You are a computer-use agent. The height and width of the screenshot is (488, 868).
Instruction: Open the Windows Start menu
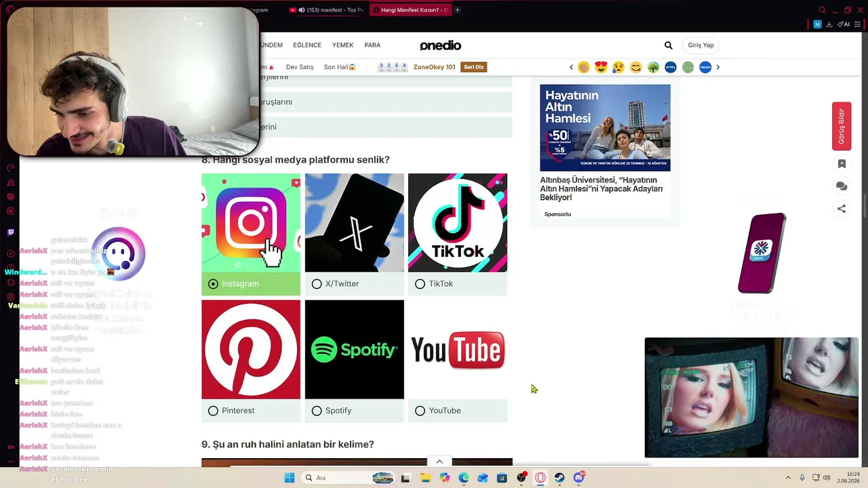pos(290,478)
